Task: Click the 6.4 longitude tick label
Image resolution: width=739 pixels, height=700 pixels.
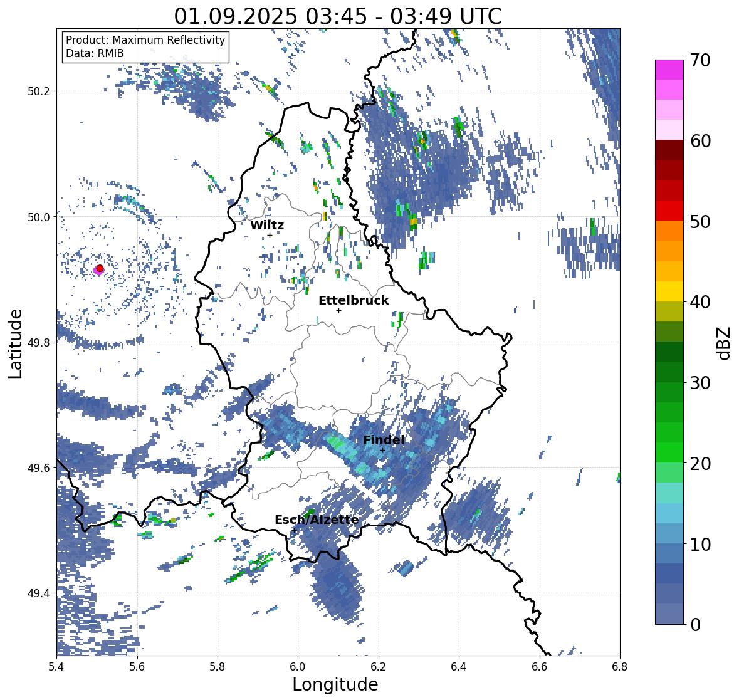Action: (x=459, y=667)
